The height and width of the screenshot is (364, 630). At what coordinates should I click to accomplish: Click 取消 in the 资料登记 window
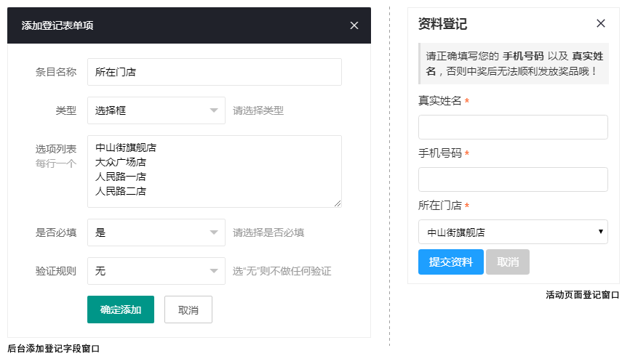508,262
